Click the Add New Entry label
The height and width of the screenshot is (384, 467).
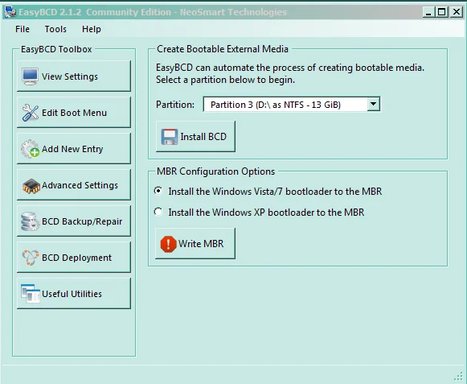click(72, 149)
